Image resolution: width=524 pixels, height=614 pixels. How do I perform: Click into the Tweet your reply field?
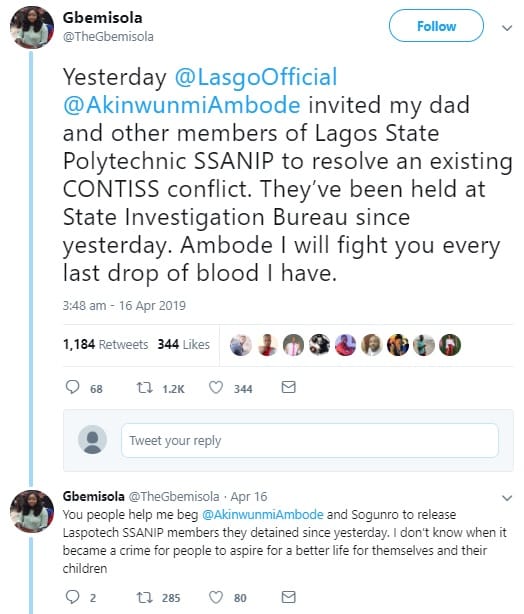click(310, 441)
